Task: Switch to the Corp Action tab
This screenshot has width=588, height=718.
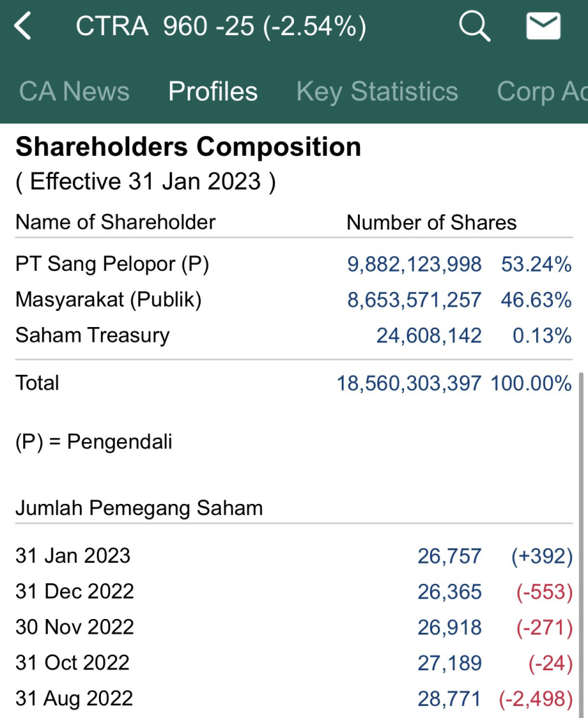Action: tap(540, 91)
